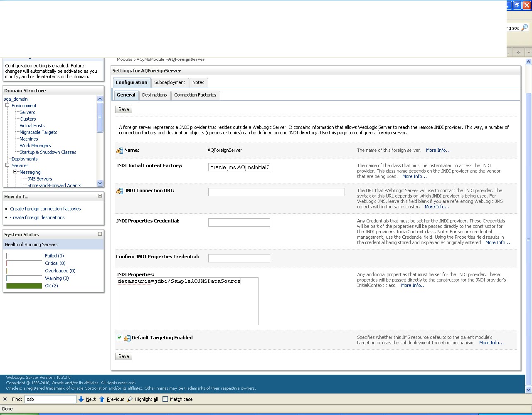Open the tab list dropdown arrow
The width and height of the screenshot is (532, 415).
pos(529,52)
